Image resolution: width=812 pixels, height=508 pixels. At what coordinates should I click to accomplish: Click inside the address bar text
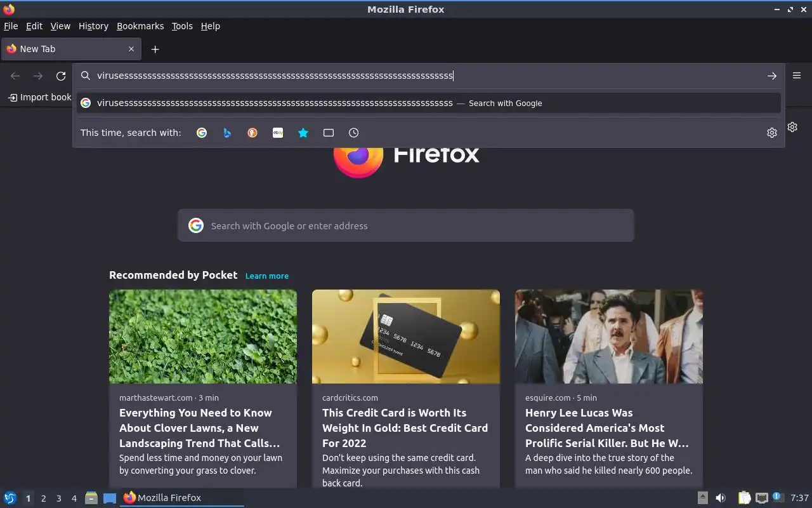coord(275,76)
